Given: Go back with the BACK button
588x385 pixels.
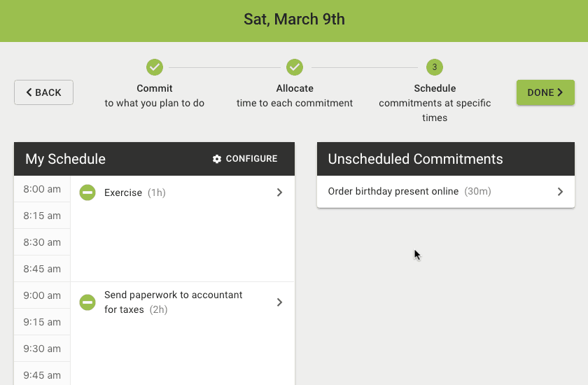Looking at the screenshot, I should tap(44, 92).
